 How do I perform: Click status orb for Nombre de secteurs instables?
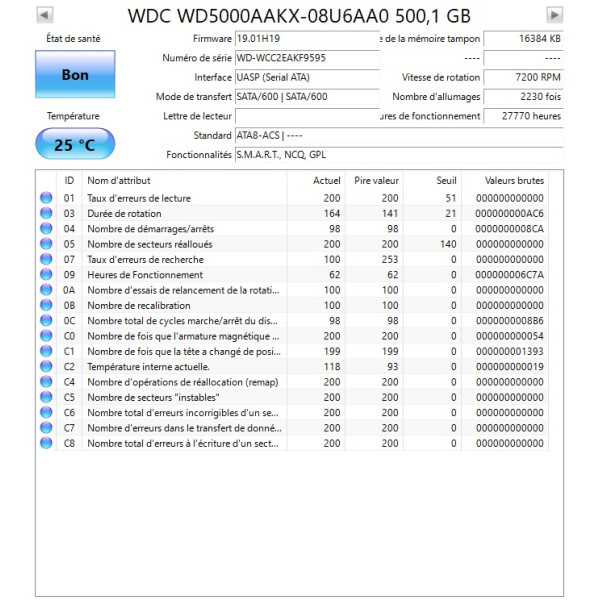46,397
